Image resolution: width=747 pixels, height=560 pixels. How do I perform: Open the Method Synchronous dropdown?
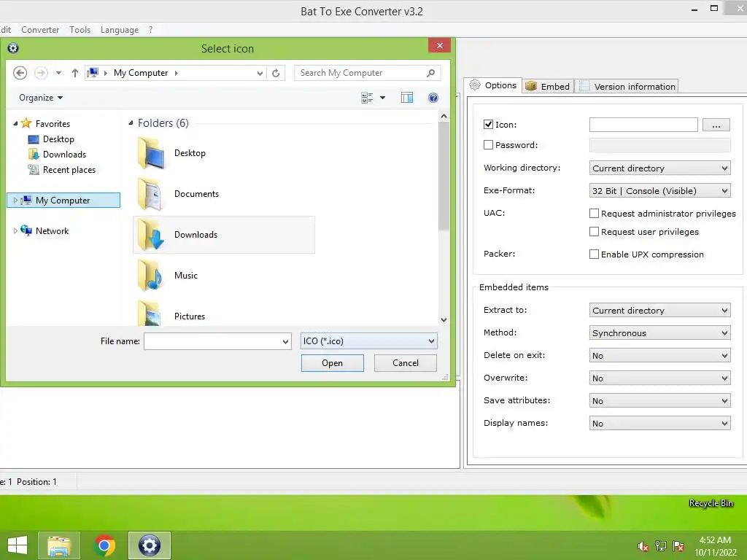pos(659,332)
